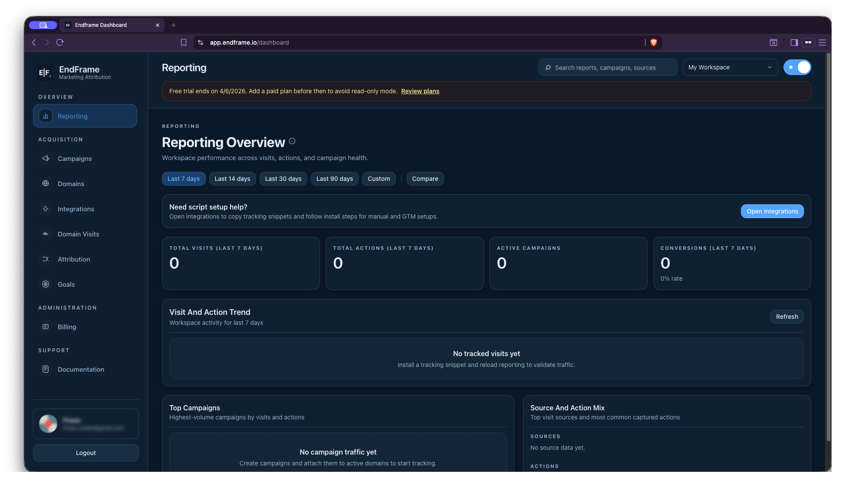The width and height of the screenshot is (856, 504).
Task: Click info icon beside Reporting Overview
Action: [x=292, y=141]
